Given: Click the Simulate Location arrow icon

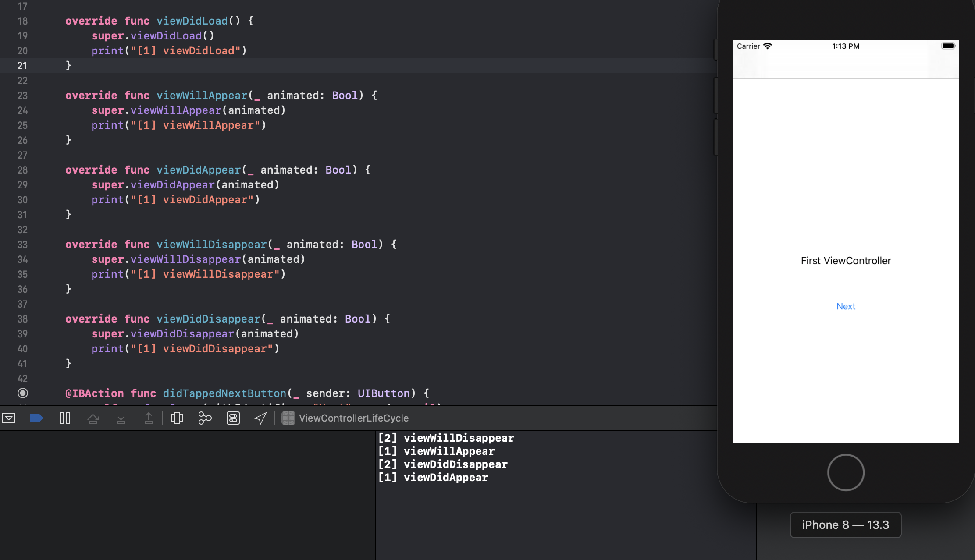Looking at the screenshot, I should (260, 418).
